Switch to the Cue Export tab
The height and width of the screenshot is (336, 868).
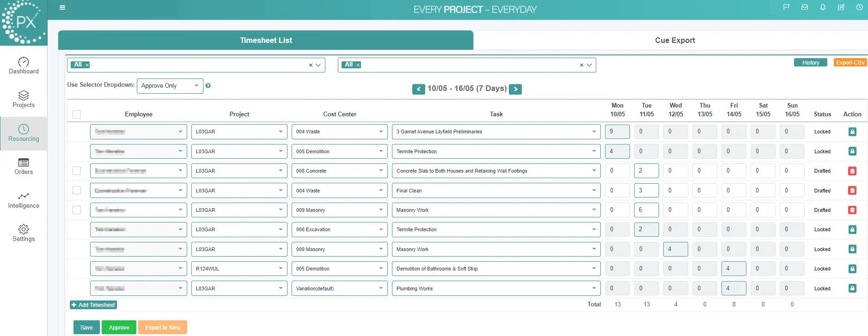click(x=674, y=40)
